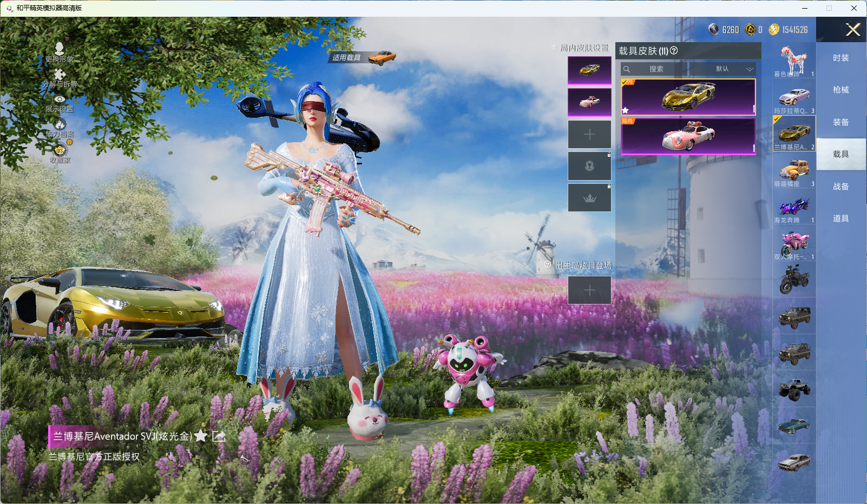Click the silver coin currency icon

tap(714, 29)
